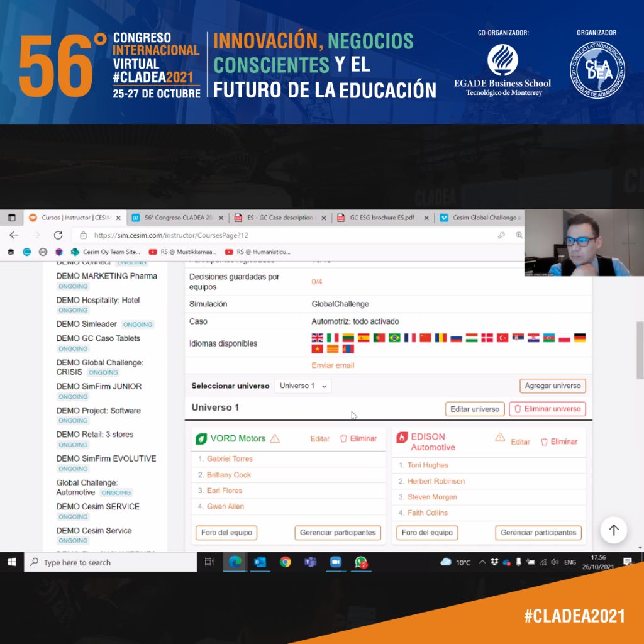The width and height of the screenshot is (644, 644).
Task: Open participant Gabriel Torres
Action: [230, 458]
